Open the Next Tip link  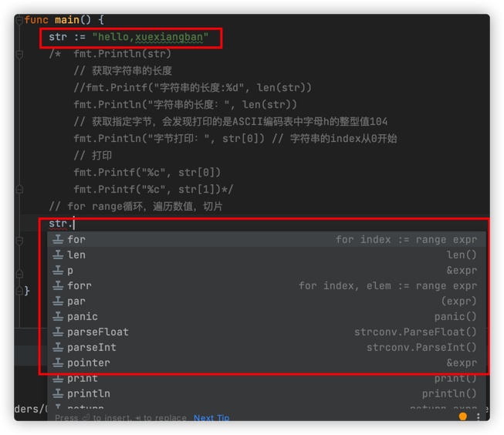click(211, 418)
